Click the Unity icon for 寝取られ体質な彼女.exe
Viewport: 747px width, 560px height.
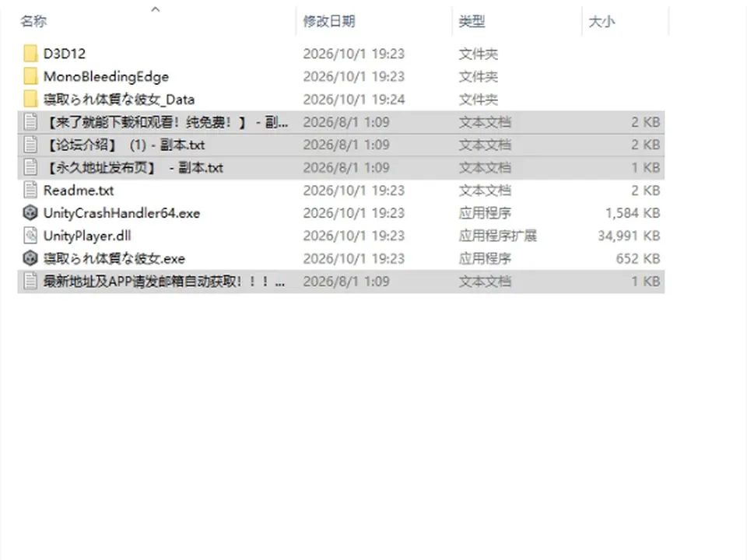point(30,258)
